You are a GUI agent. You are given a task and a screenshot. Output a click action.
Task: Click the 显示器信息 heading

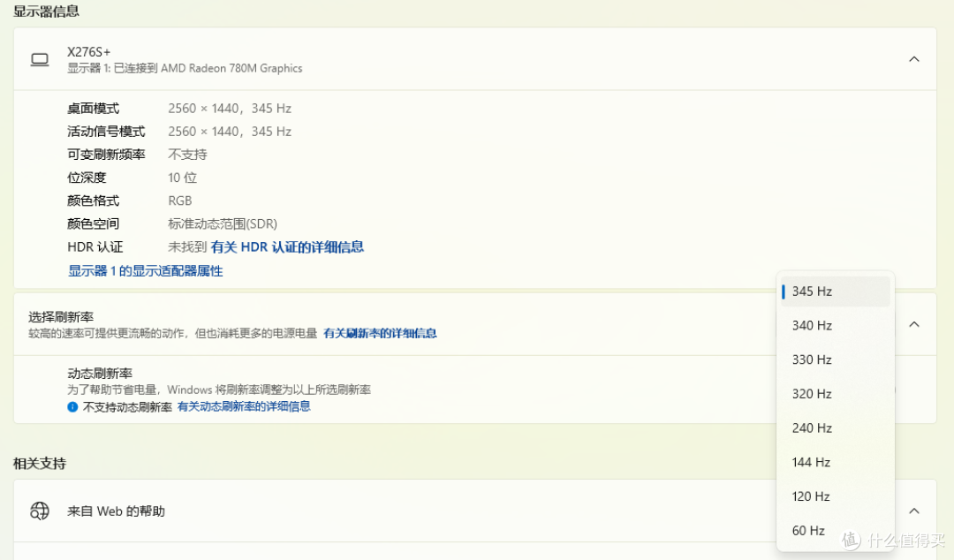pyautogui.click(x=46, y=11)
